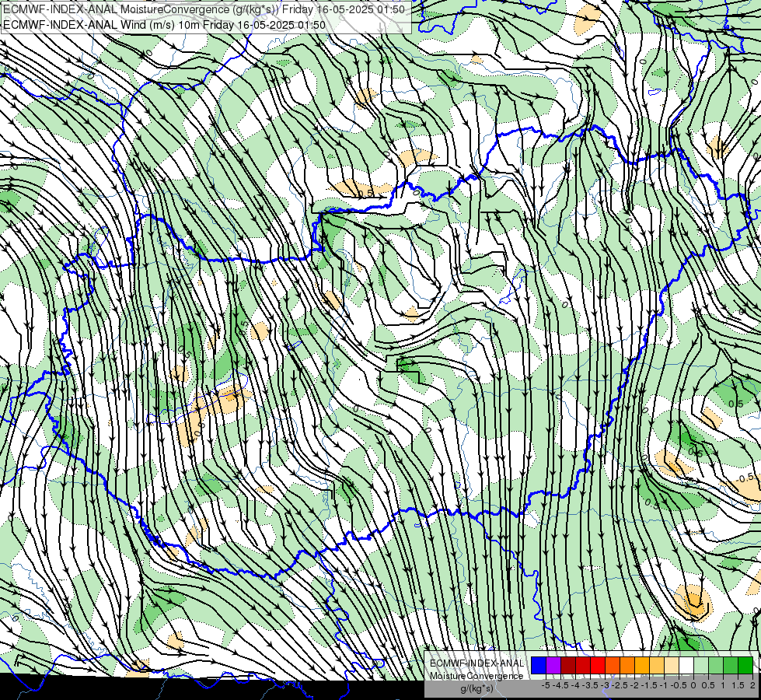761x700 pixels.
Task: Click the Wind (m/s) 10m title line
Action: point(165,25)
